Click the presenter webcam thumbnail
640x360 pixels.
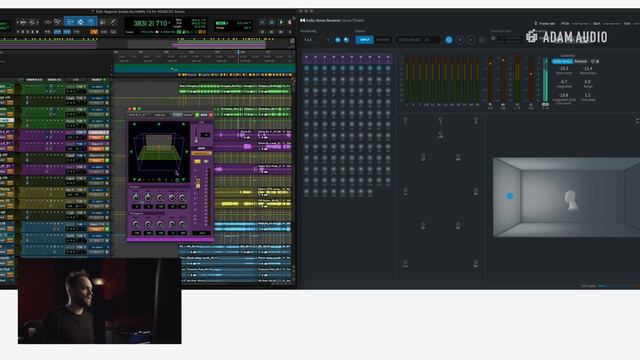[x=100, y=301]
